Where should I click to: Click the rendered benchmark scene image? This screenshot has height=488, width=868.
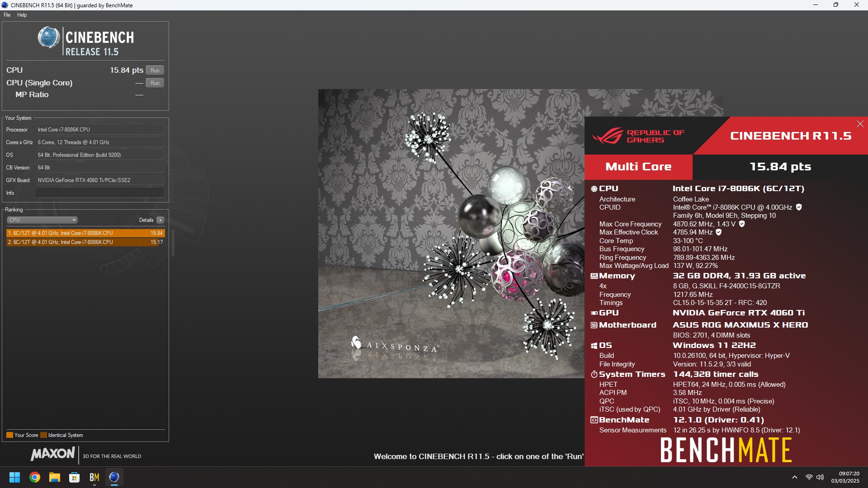(x=451, y=234)
